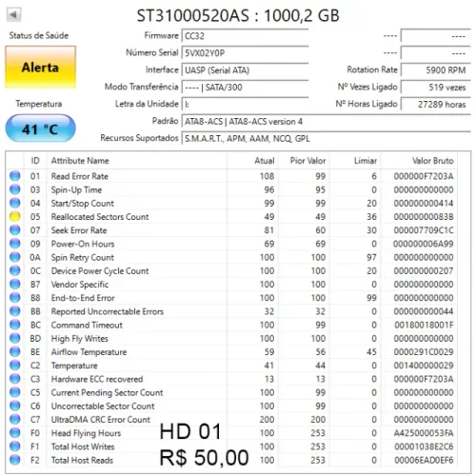Select the Pior Valor column header
The width and height of the screenshot is (475, 476).
tap(305, 161)
